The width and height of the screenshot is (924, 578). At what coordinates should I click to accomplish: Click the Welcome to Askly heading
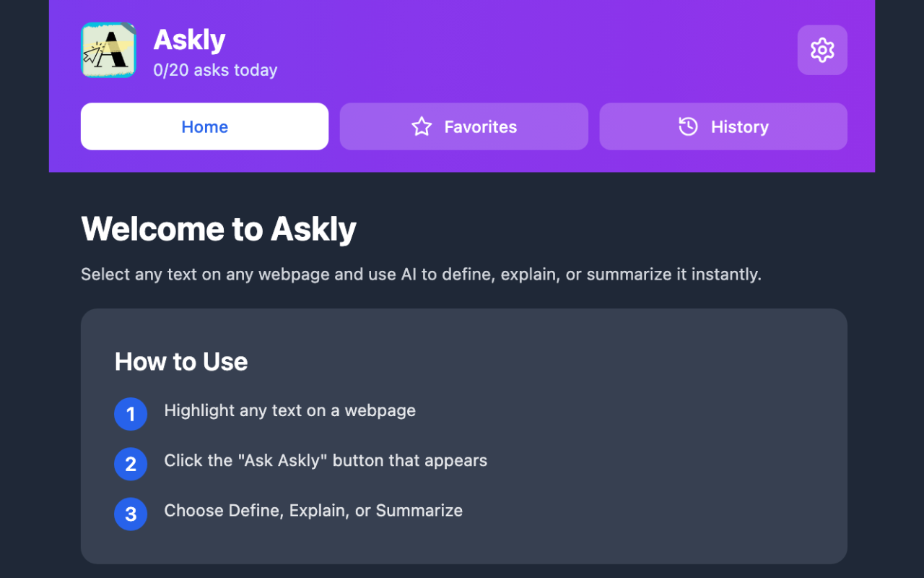[219, 229]
